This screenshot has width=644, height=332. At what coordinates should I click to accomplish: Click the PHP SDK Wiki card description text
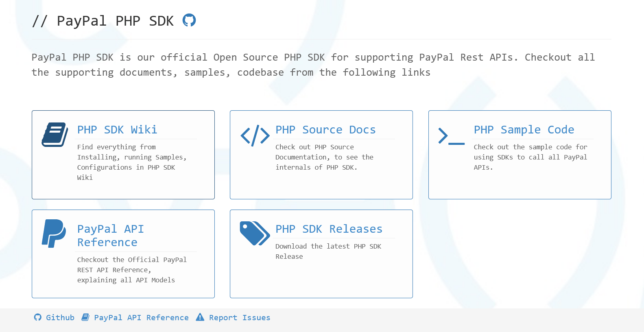(132, 162)
